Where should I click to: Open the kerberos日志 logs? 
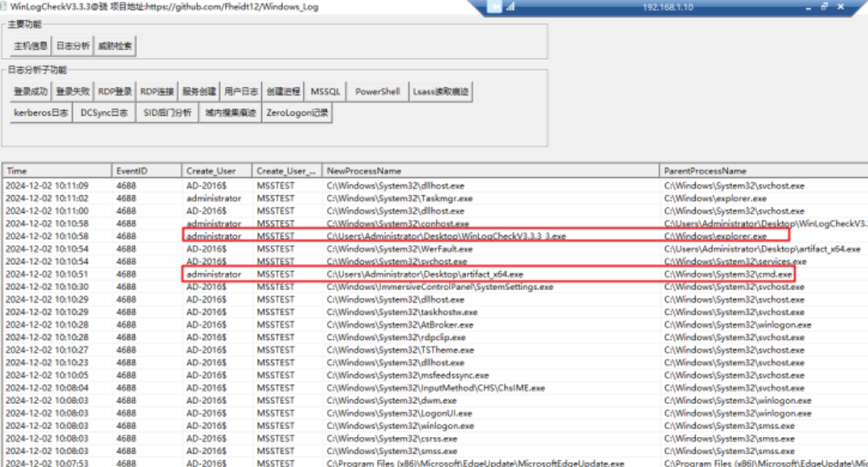[x=41, y=113]
